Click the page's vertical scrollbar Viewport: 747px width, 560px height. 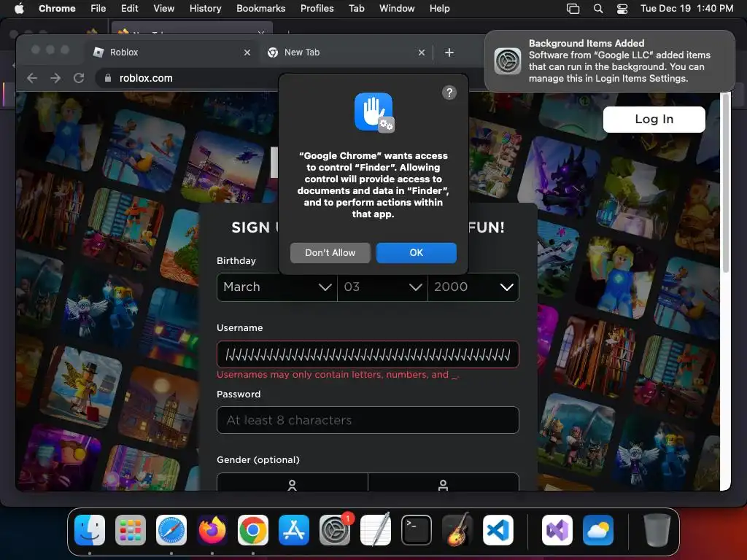726,184
